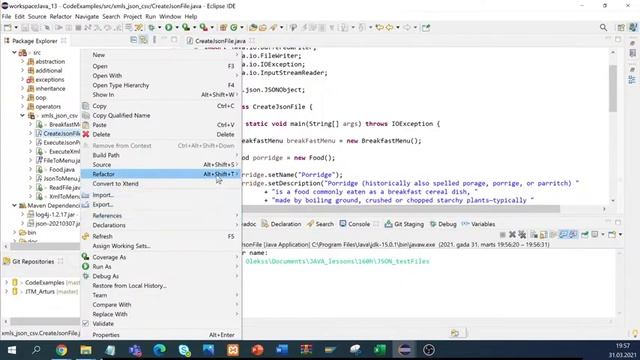Open the Run button dropdown arrow

[177, 27]
